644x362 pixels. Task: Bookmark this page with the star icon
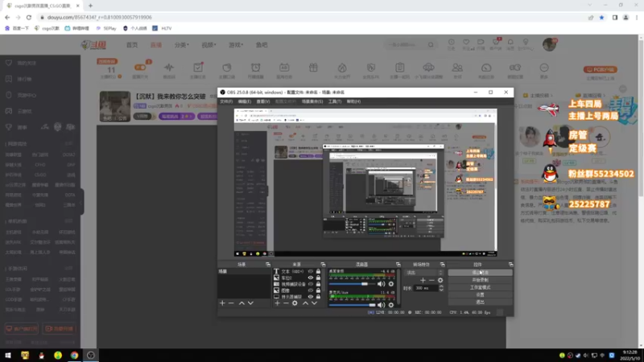point(601,17)
